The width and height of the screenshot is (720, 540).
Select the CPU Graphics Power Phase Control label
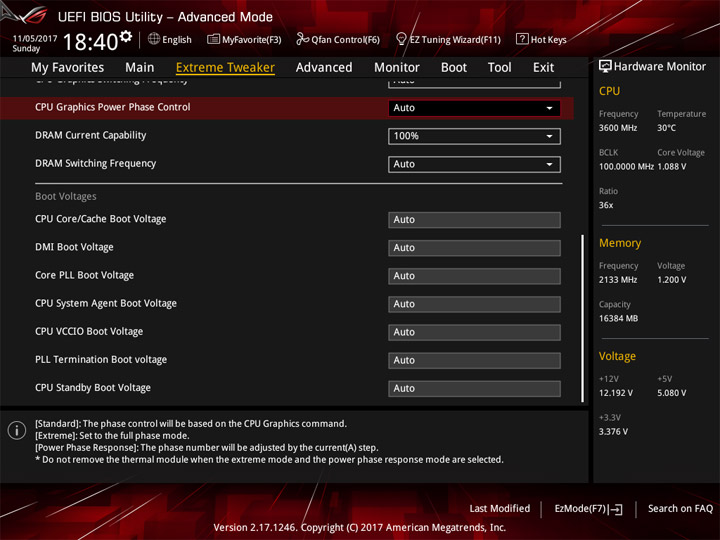112,107
